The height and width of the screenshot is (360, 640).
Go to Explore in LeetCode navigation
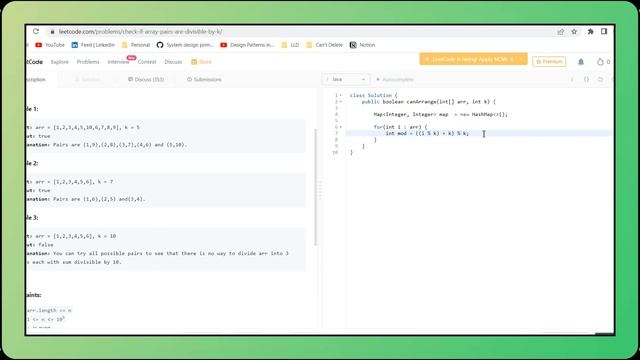coord(60,62)
